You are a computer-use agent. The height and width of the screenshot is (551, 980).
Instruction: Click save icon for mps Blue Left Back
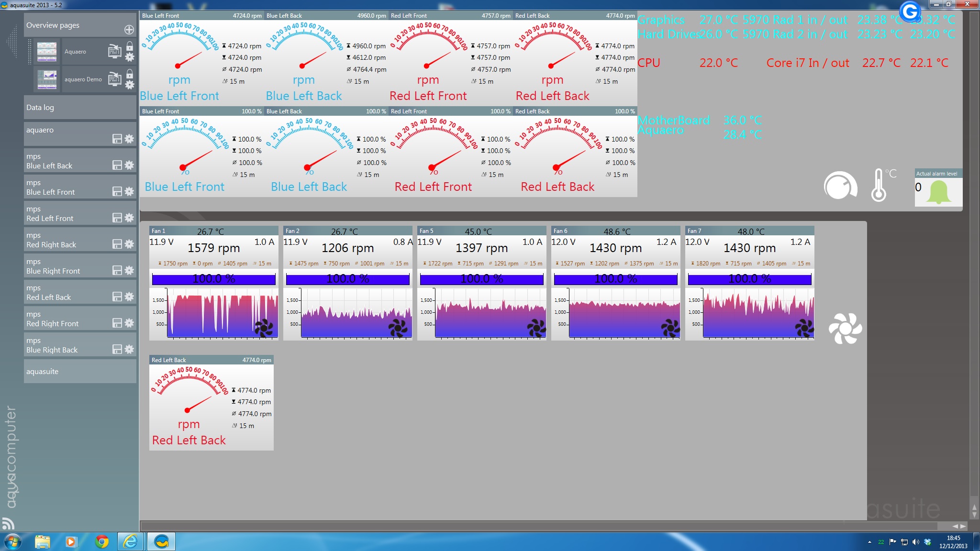117,165
